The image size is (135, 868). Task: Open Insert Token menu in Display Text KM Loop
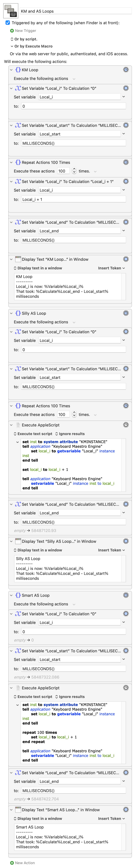point(111,268)
